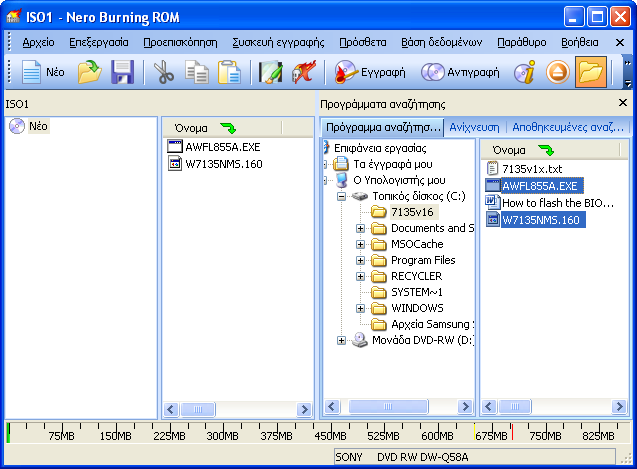Image resolution: width=637 pixels, height=469 pixels.
Task: Click the Μονάδα DVD-RW drive icon
Action: point(360,340)
